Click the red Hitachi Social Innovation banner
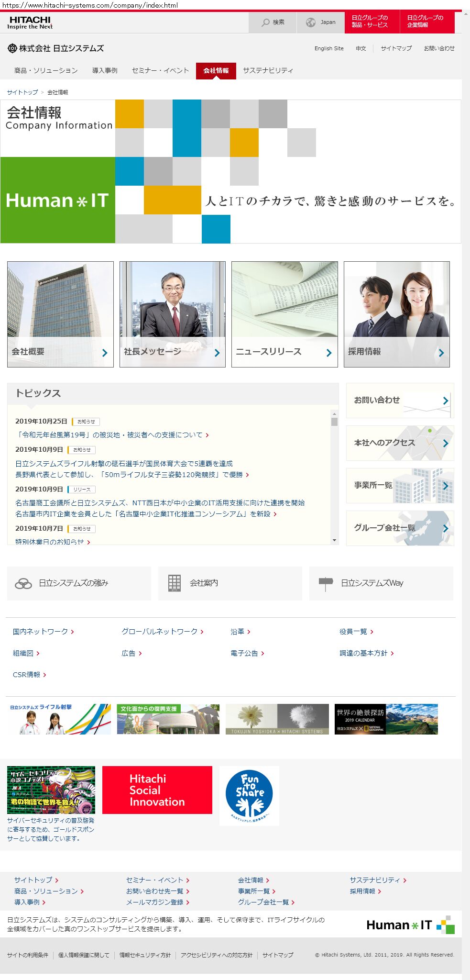 coord(157,790)
